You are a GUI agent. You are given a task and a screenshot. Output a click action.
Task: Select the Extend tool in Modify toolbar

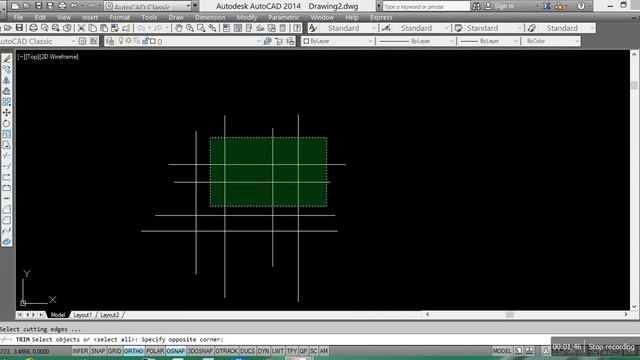[x=7, y=167]
